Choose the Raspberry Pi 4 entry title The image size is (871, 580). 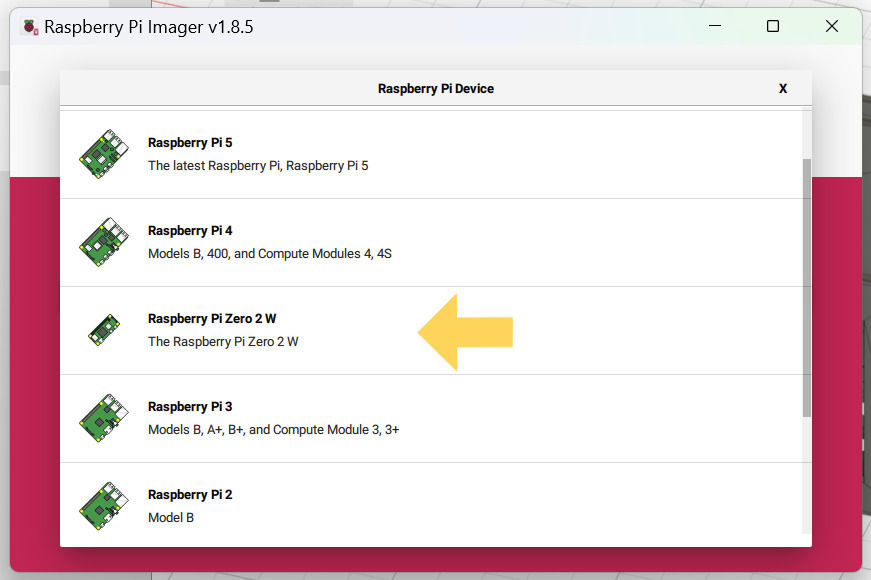pos(190,231)
